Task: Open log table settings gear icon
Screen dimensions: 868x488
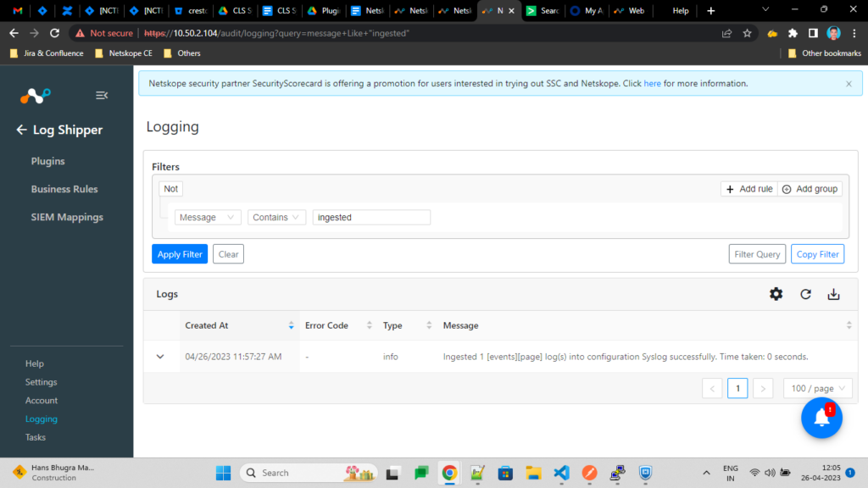Action: [x=776, y=294]
